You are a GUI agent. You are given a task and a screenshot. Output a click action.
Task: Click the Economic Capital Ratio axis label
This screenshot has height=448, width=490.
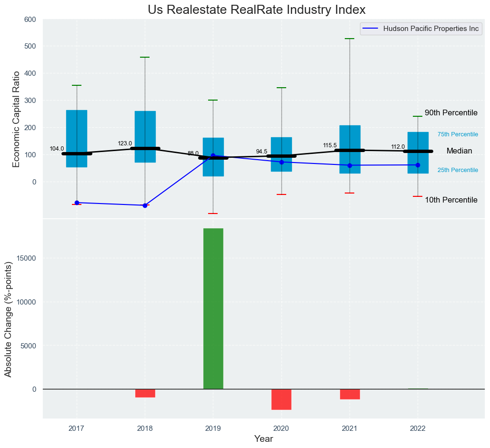point(16,119)
